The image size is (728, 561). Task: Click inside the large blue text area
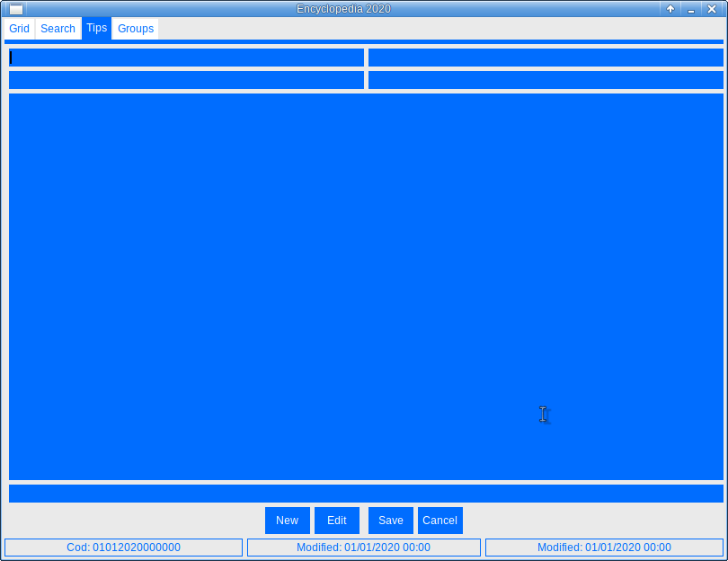click(366, 286)
